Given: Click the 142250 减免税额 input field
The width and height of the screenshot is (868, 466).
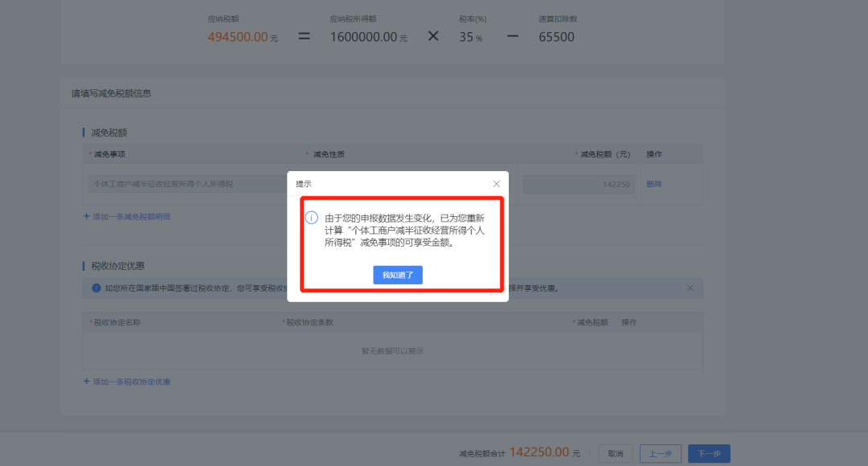Looking at the screenshot, I should pos(579,184).
